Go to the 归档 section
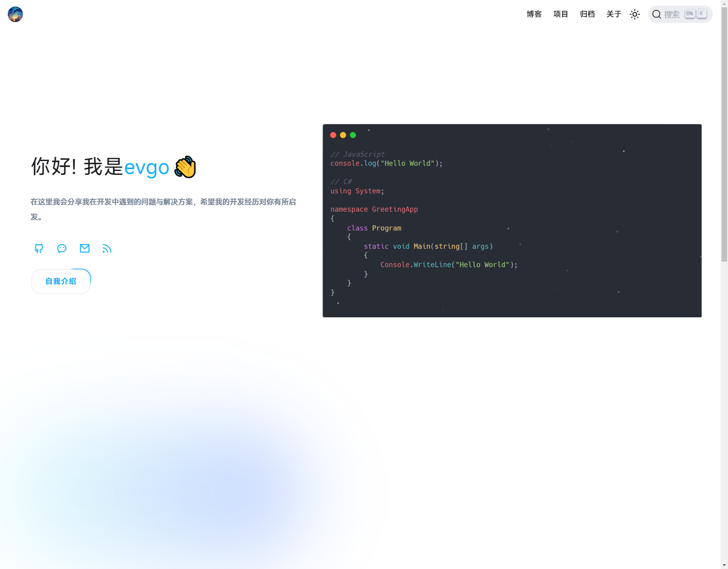 tap(587, 14)
